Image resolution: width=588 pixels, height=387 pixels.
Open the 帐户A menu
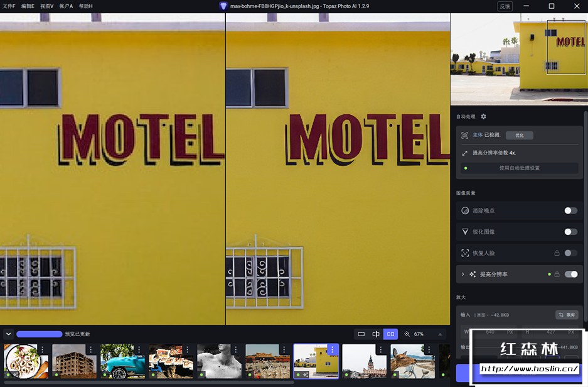coord(66,6)
